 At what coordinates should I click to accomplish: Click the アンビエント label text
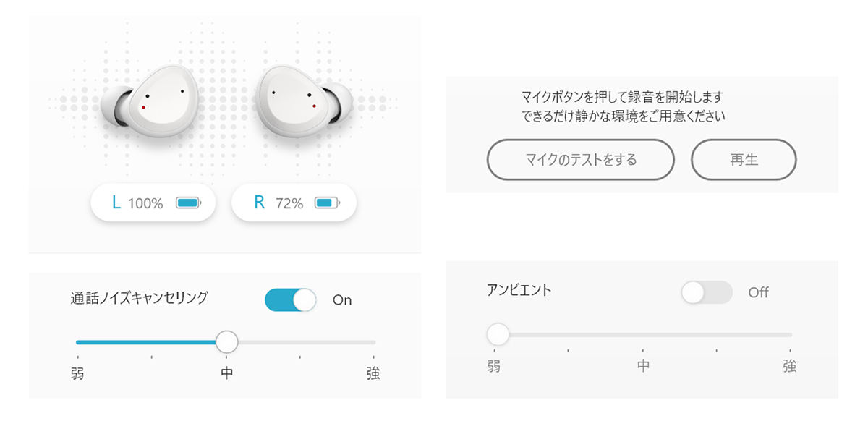(519, 290)
